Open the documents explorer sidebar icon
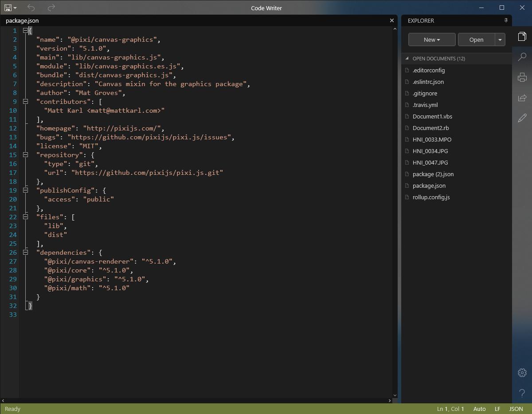The height and width of the screenshot is (414, 532). tap(522, 36)
